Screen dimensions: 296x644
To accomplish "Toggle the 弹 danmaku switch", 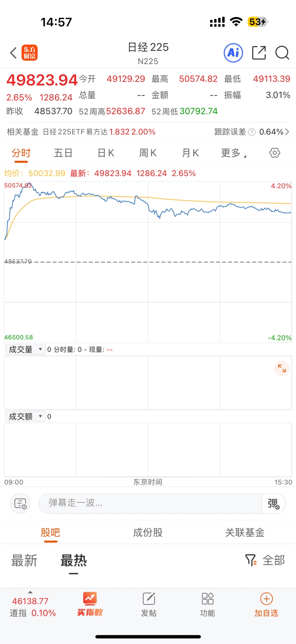I will pos(274,503).
